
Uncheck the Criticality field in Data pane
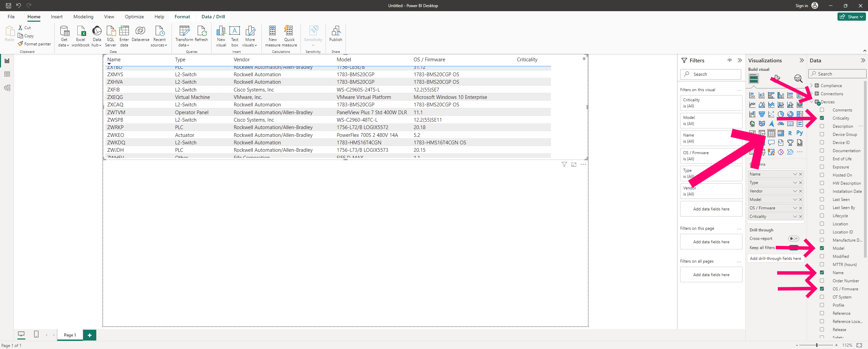823,118
